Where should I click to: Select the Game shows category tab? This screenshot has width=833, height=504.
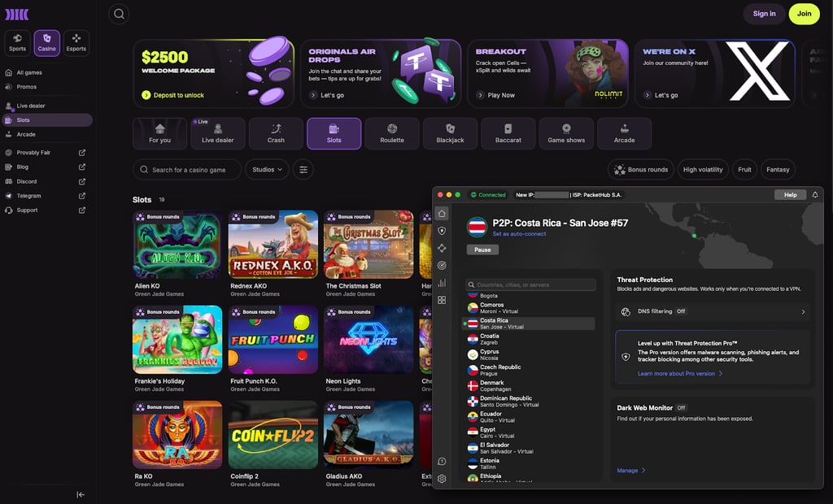coord(566,133)
